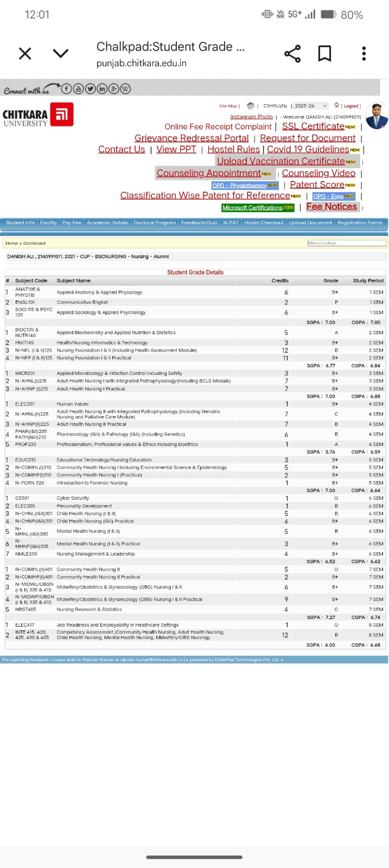Screen dimensions: 389x868
Task: Select the Cyber Security subject text
Action: pyautogui.click(x=73, y=498)
